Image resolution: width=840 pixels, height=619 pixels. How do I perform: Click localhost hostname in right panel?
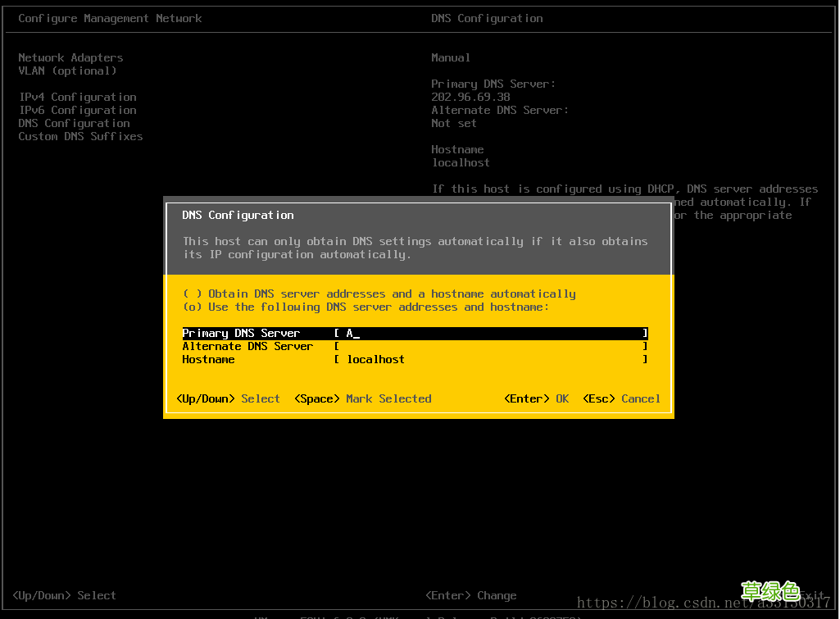[x=461, y=162]
